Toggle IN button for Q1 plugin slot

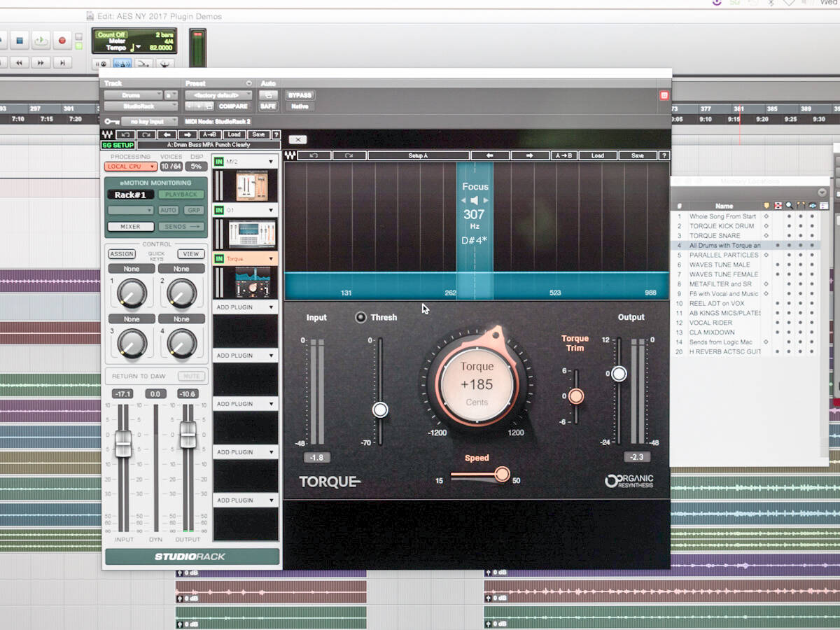[219, 210]
